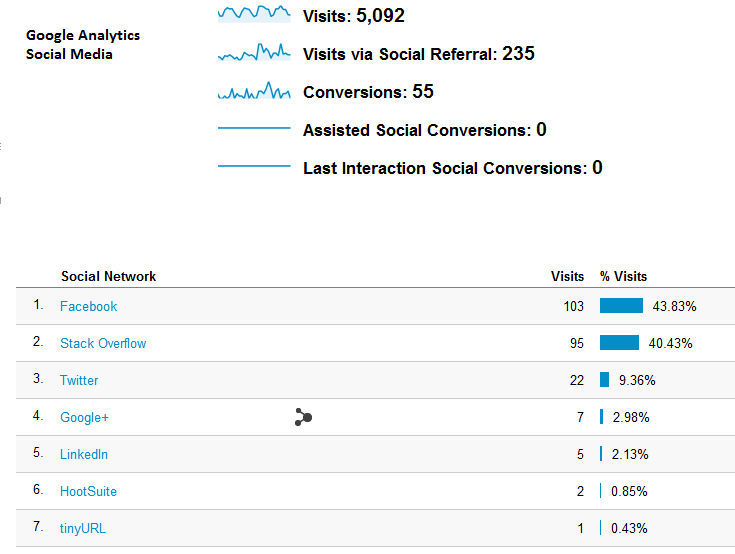Click the Social Network column header
The width and height of the screenshot is (735, 554).
108,277
